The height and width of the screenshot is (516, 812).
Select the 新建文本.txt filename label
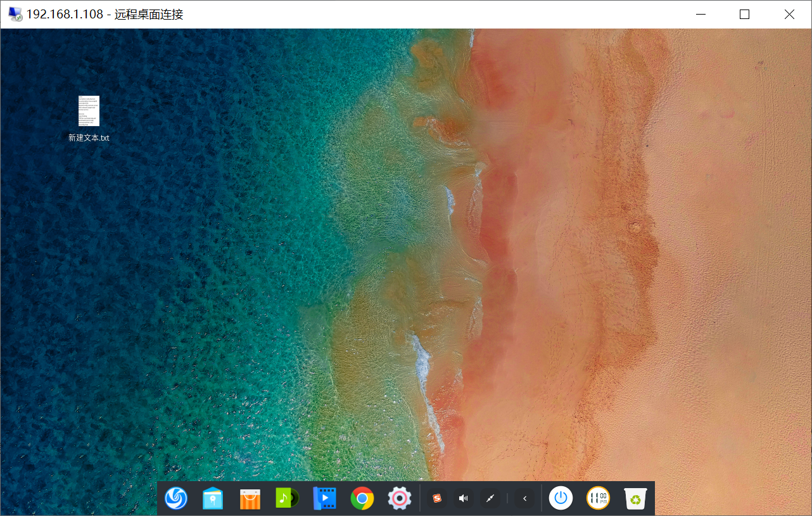pos(89,137)
